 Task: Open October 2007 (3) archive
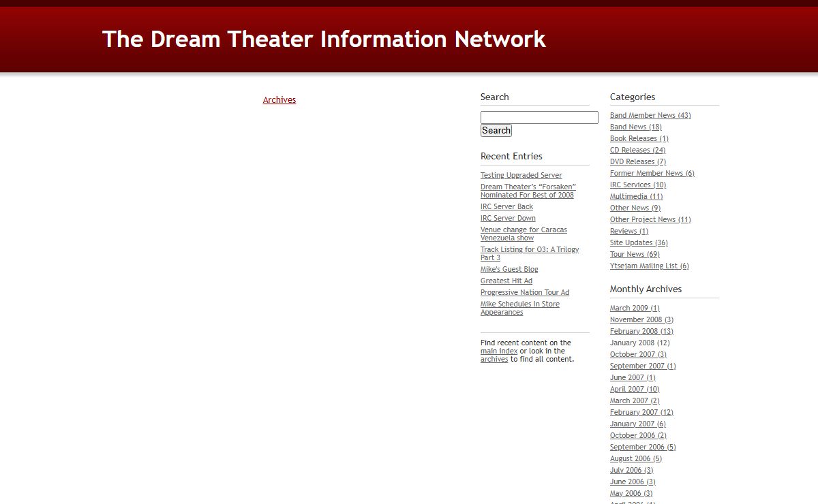pos(638,354)
